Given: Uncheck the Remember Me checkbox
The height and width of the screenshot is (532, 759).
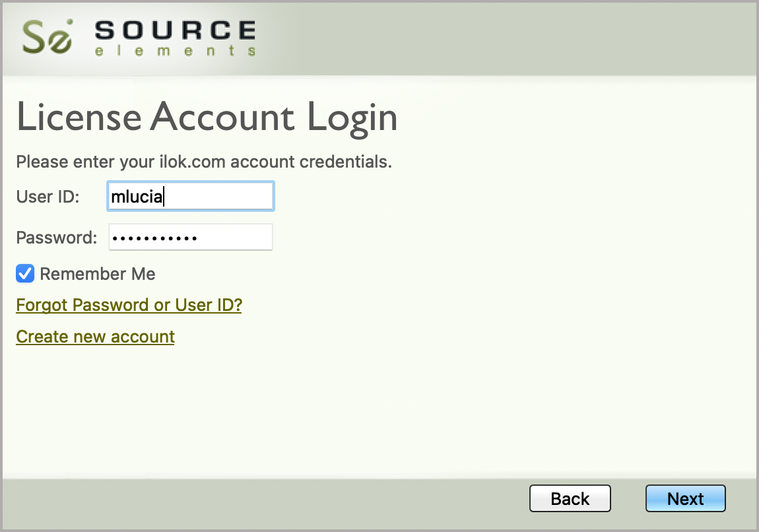Looking at the screenshot, I should coord(25,274).
